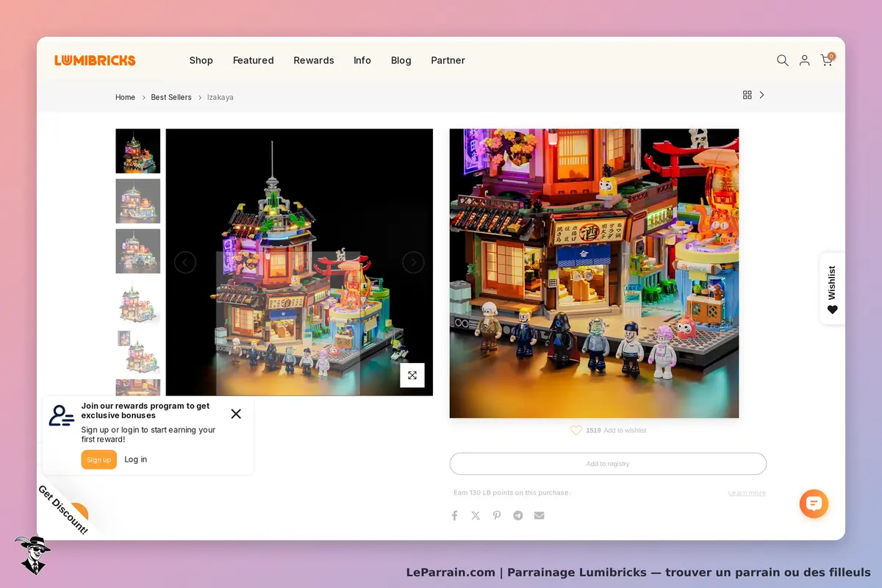
Task: Open the Partner menu item
Action: (x=448, y=60)
